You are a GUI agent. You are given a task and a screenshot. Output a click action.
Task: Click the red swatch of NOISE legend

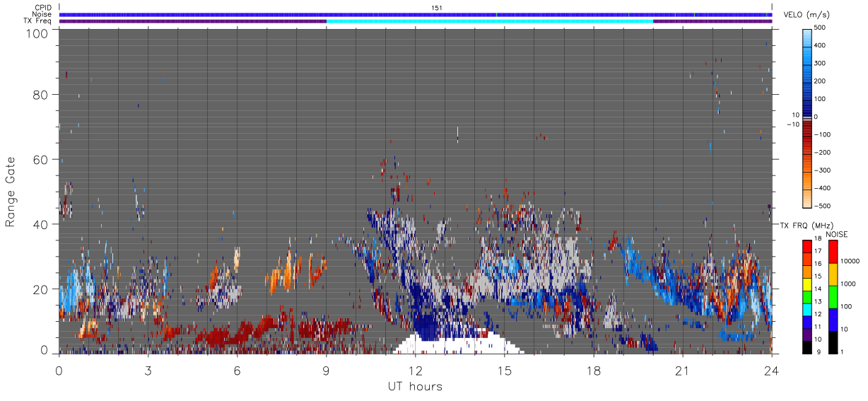[833, 251]
